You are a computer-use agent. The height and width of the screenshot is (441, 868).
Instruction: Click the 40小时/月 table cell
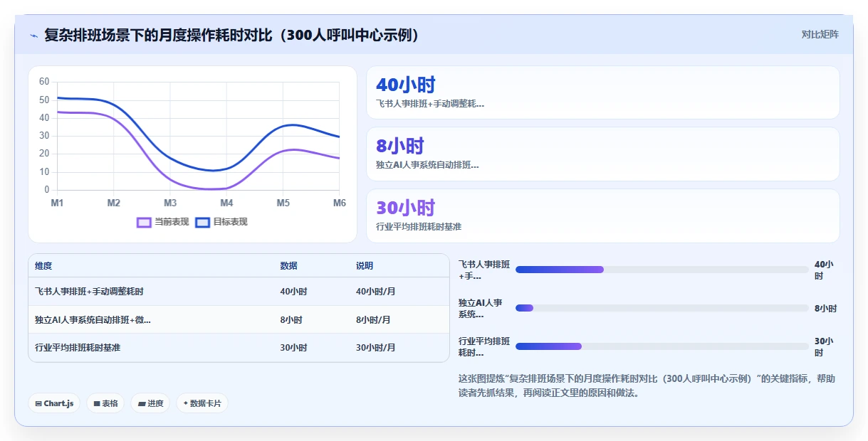[x=375, y=292]
